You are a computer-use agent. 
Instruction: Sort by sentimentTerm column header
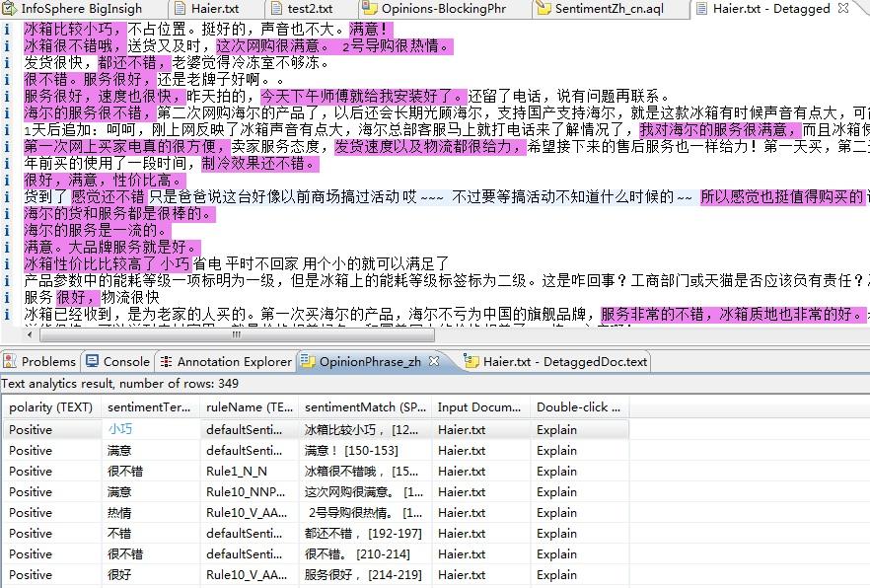(150, 407)
